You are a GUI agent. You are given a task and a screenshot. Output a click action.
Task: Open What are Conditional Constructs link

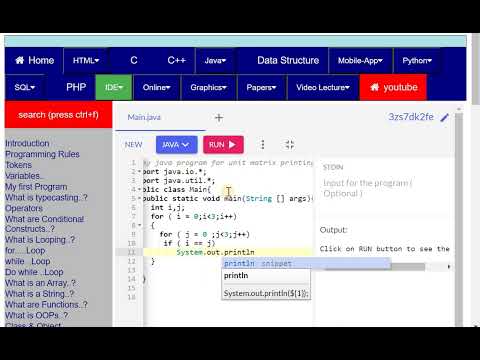(x=44, y=224)
